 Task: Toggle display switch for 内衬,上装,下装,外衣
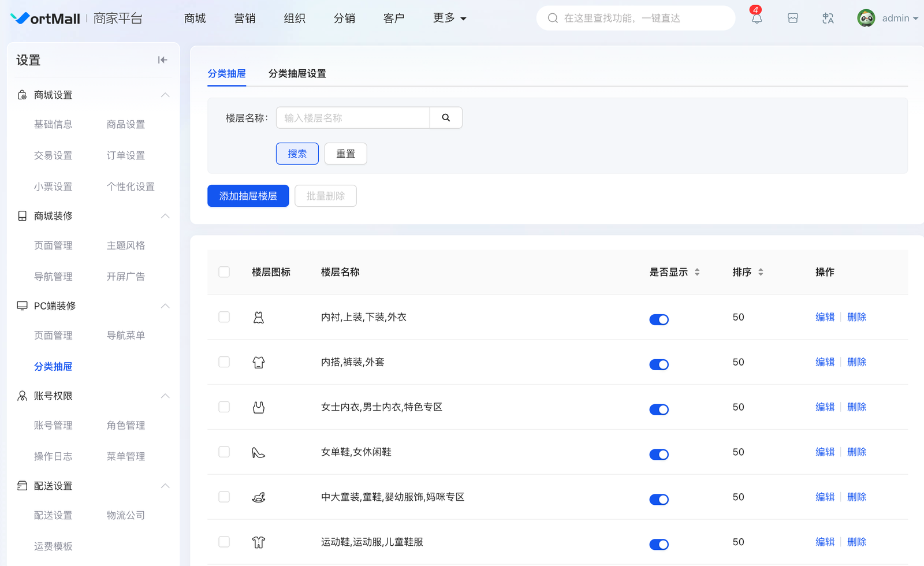[x=659, y=319]
